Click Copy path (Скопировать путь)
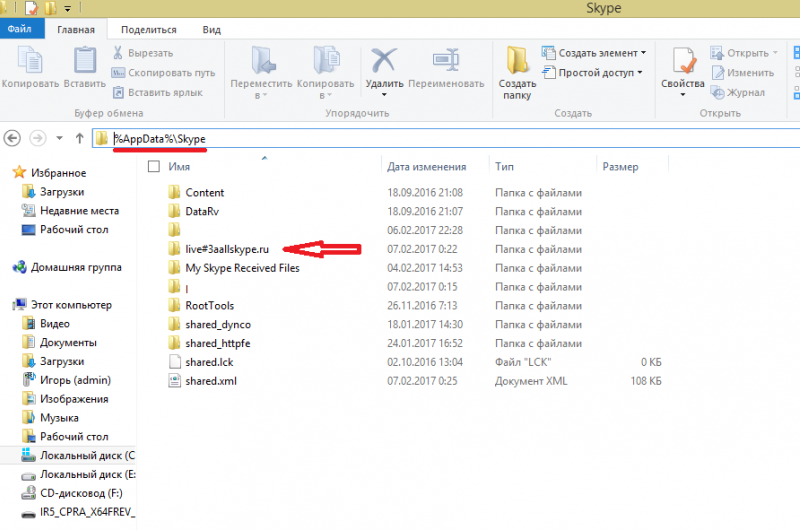 pyautogui.click(x=163, y=73)
